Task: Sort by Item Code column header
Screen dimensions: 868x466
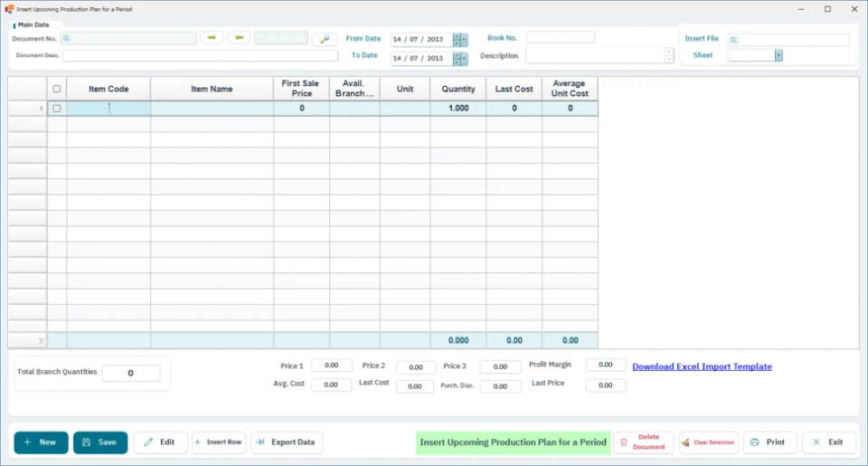Action: (x=108, y=89)
